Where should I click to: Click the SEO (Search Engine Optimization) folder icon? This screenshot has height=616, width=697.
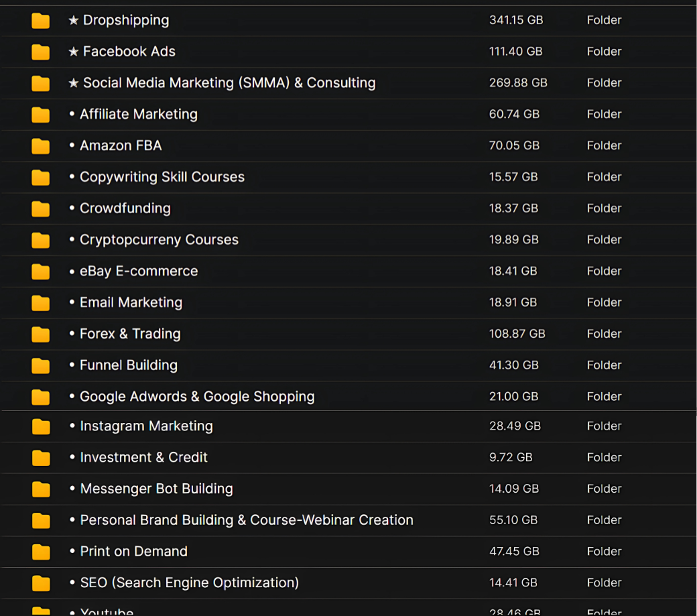[x=41, y=583]
